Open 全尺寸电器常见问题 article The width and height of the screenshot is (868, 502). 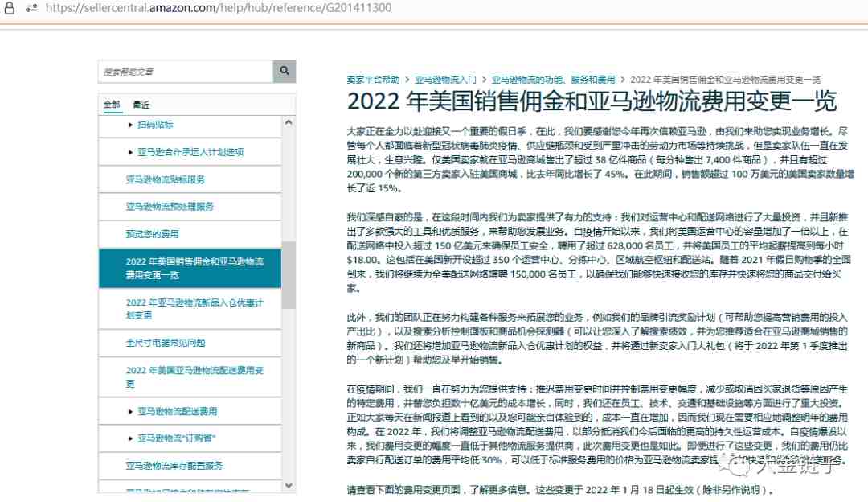pos(166,343)
